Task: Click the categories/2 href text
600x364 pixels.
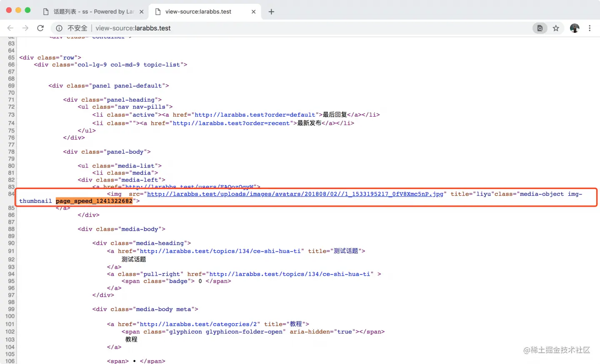Action: [197, 324]
